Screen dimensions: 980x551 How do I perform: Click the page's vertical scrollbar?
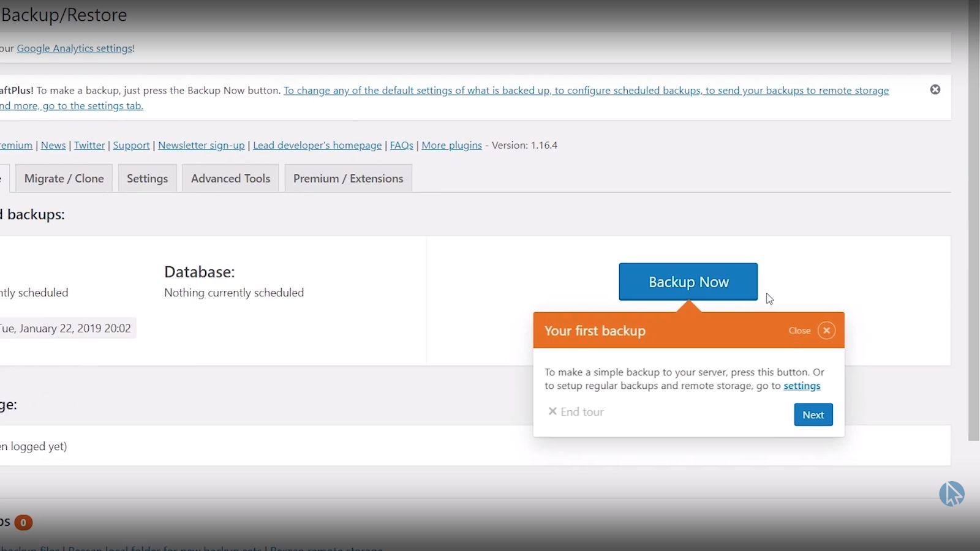(973, 220)
